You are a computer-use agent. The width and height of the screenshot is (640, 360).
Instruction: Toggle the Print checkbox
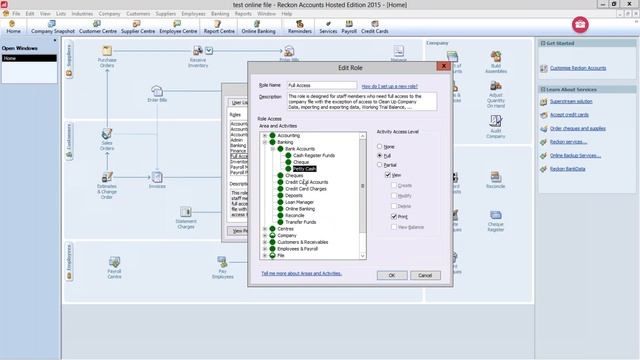tap(394, 216)
